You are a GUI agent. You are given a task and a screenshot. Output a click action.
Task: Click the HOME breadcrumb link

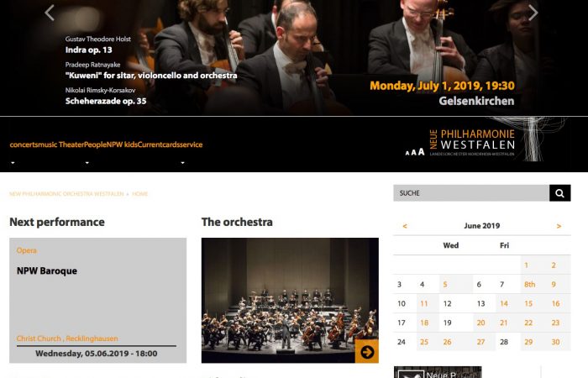[140, 194]
